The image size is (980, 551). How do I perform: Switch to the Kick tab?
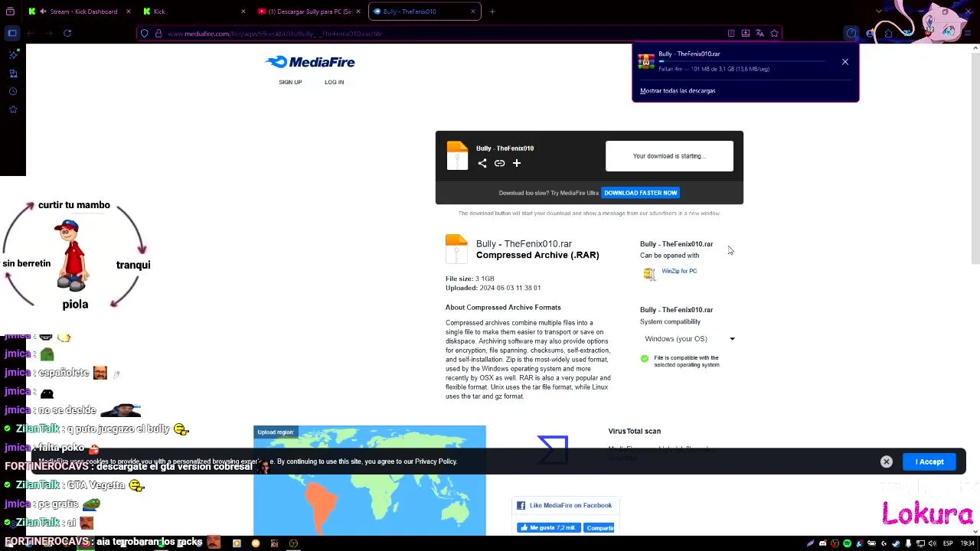click(x=195, y=11)
